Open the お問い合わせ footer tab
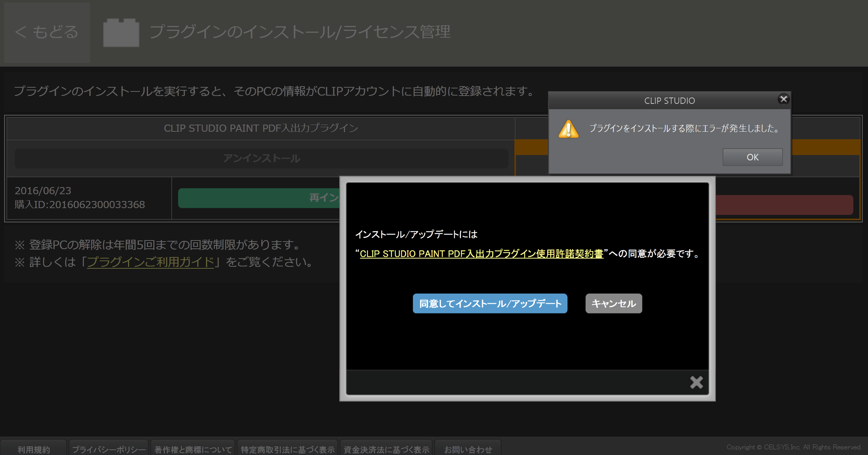Viewport: 868px width, 455px height. click(468, 449)
